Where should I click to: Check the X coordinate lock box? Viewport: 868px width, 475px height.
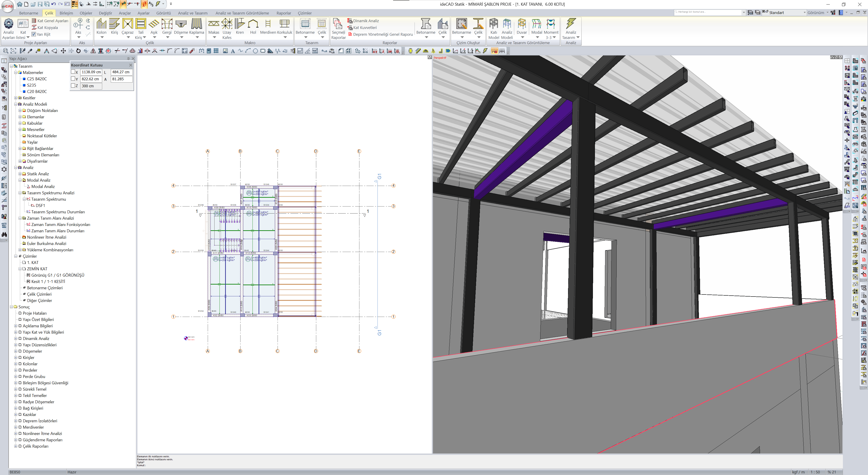pos(73,72)
